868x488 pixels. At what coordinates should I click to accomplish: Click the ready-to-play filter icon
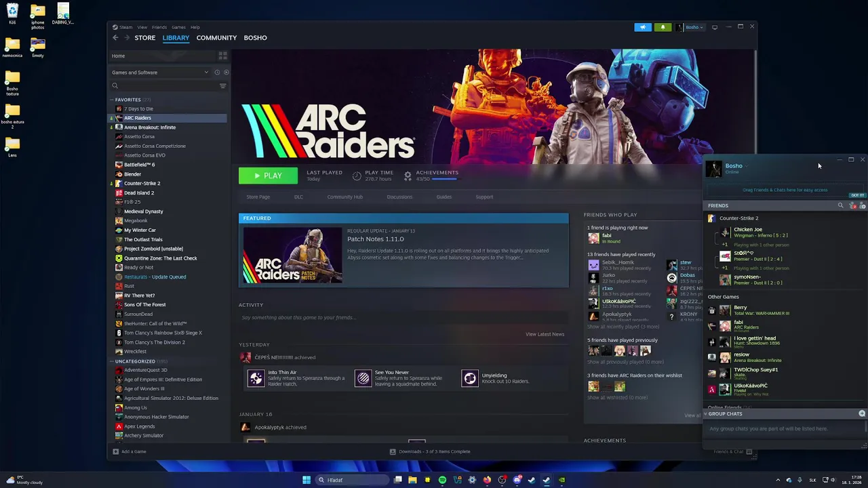pyautogui.click(x=226, y=73)
